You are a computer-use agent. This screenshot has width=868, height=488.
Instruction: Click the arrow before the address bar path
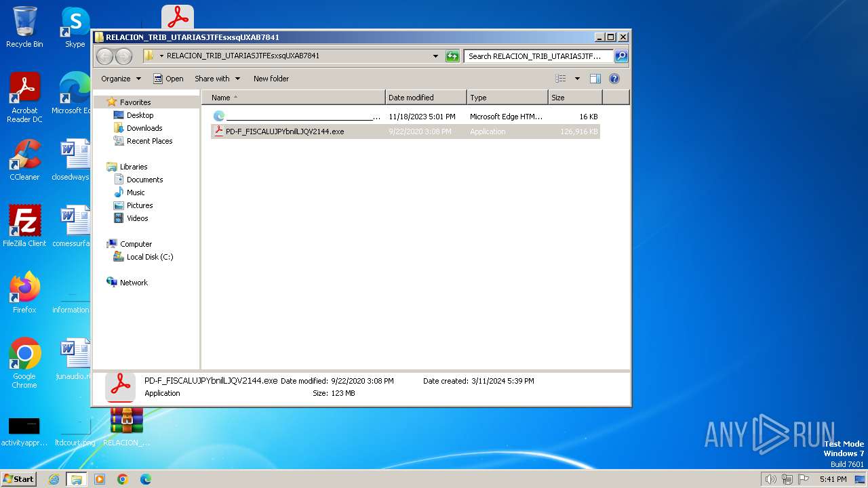click(161, 56)
